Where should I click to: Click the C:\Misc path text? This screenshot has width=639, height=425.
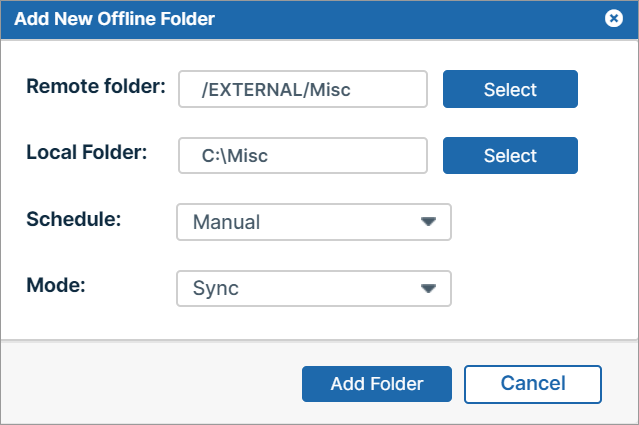point(235,156)
